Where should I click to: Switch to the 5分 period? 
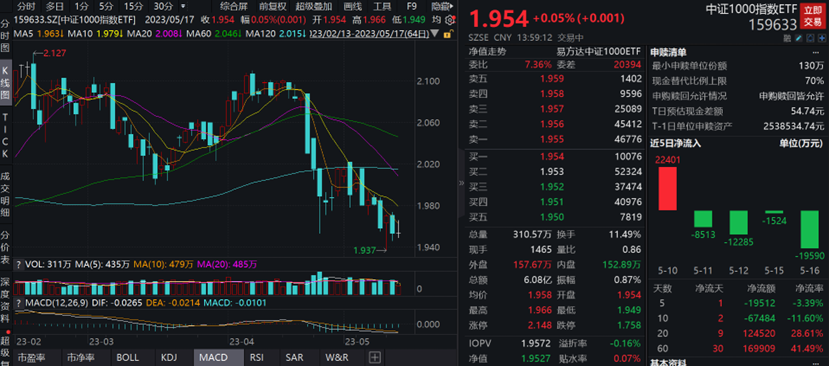click(106, 6)
